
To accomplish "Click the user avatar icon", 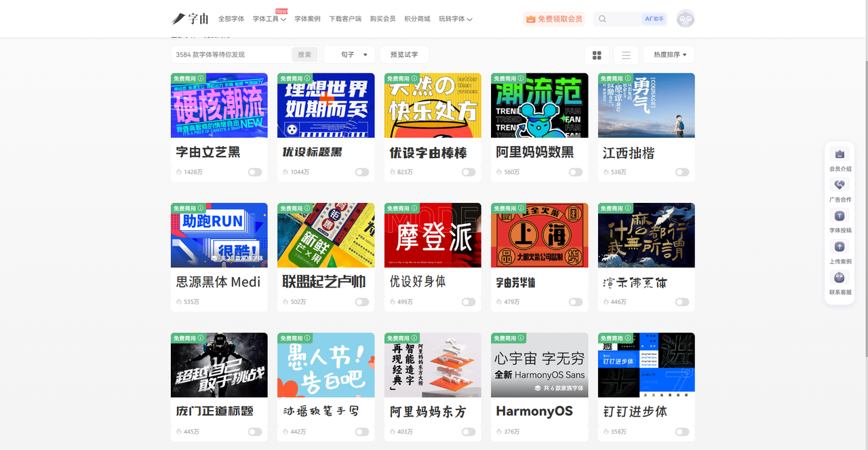I will (x=686, y=19).
